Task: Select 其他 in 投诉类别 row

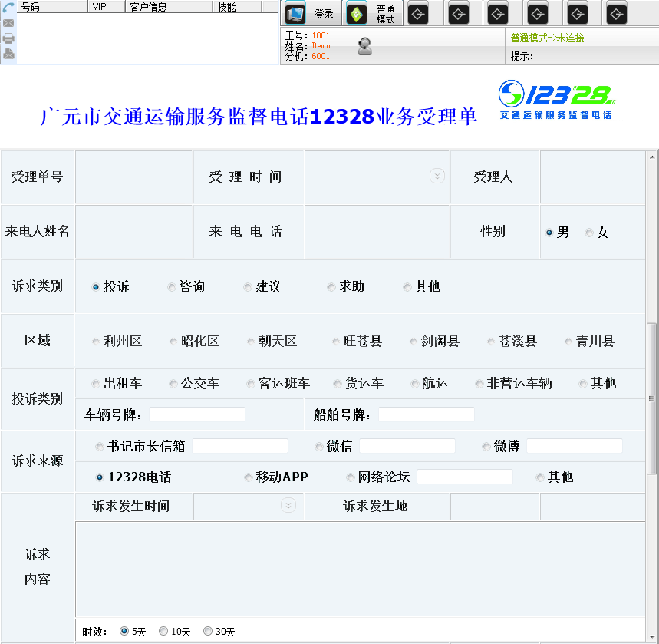Action: tap(583, 384)
